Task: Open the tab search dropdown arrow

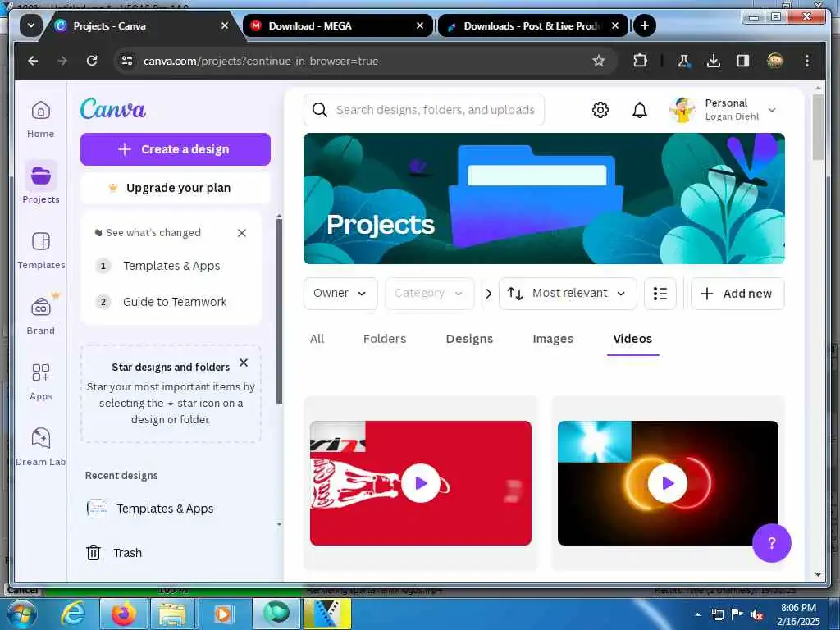Action: pyautogui.click(x=31, y=25)
